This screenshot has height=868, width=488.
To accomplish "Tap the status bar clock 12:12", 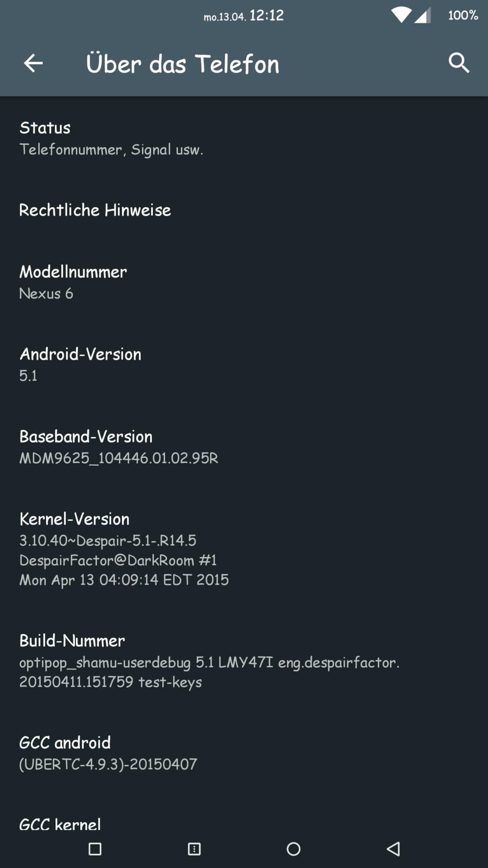I will [266, 16].
